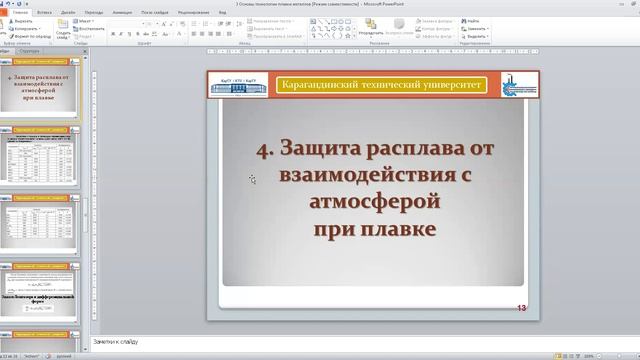
Task: Toggle italic formatting
Action: (121, 34)
